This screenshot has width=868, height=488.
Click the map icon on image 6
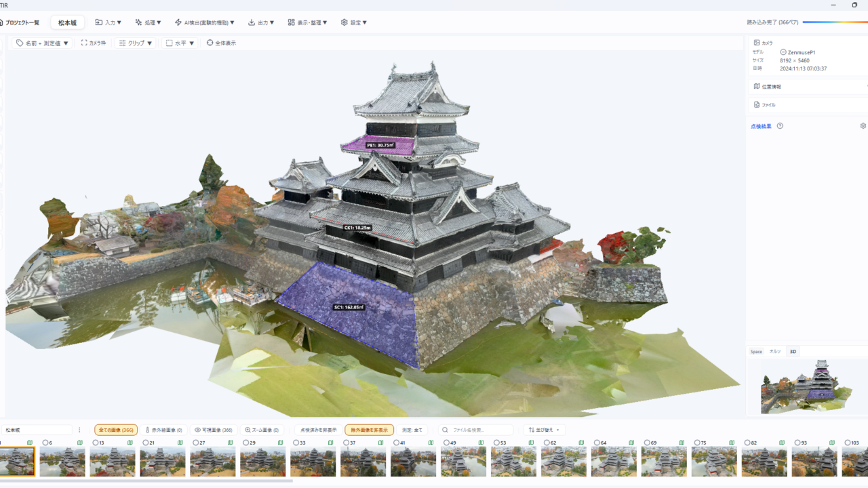tap(80, 443)
